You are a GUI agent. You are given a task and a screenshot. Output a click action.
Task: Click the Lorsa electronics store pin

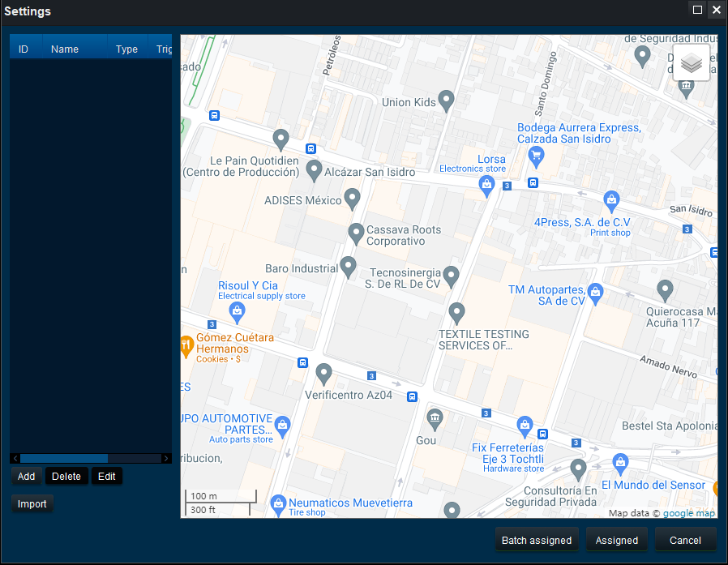tap(486, 185)
